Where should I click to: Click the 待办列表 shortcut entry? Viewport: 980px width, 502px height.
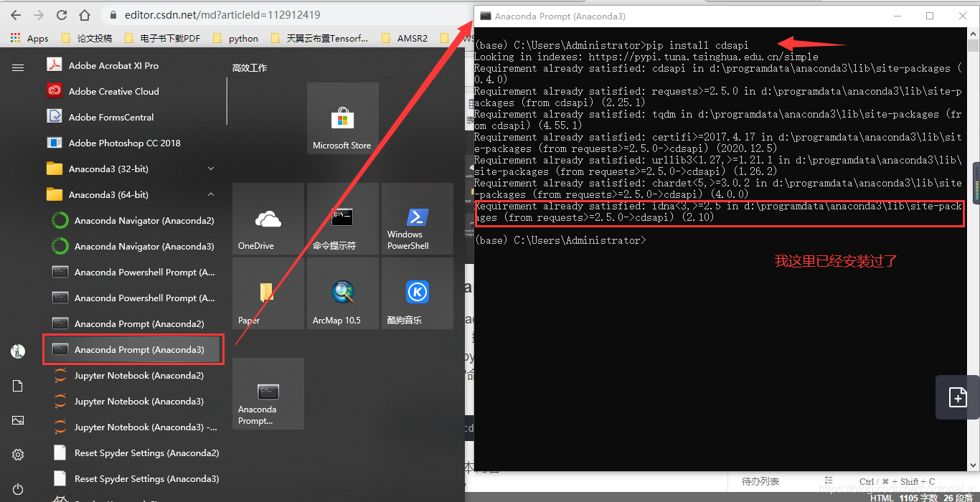point(760,481)
